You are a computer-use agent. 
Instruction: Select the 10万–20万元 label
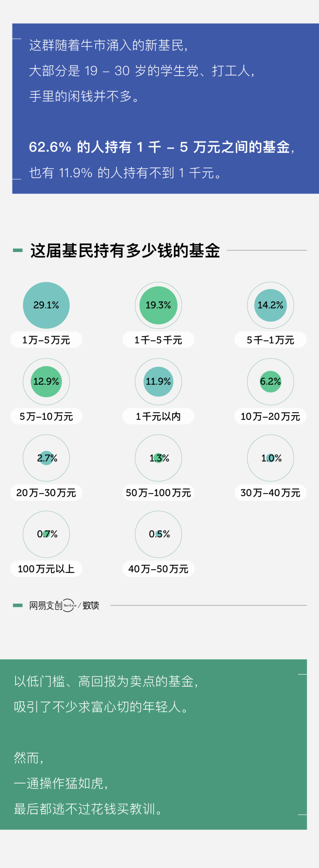click(271, 416)
